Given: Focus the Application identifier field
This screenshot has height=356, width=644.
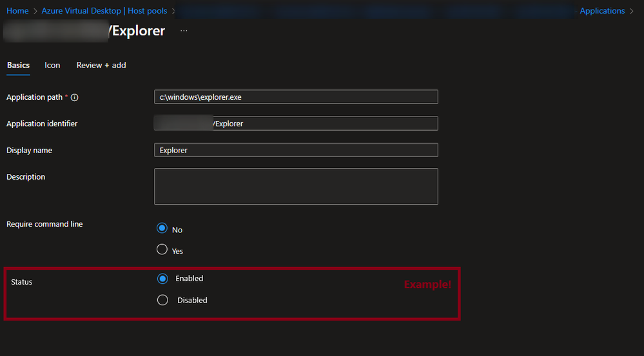Looking at the screenshot, I should (296, 124).
